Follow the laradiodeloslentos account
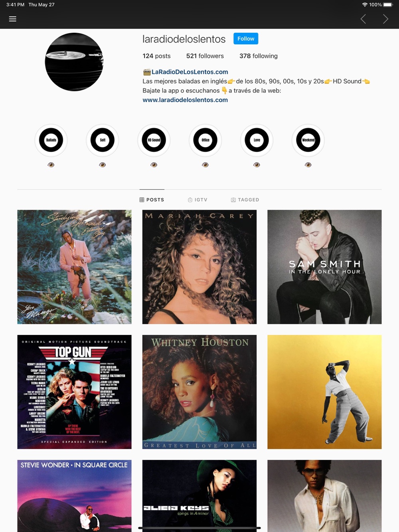This screenshot has height=532, width=399. [x=246, y=39]
